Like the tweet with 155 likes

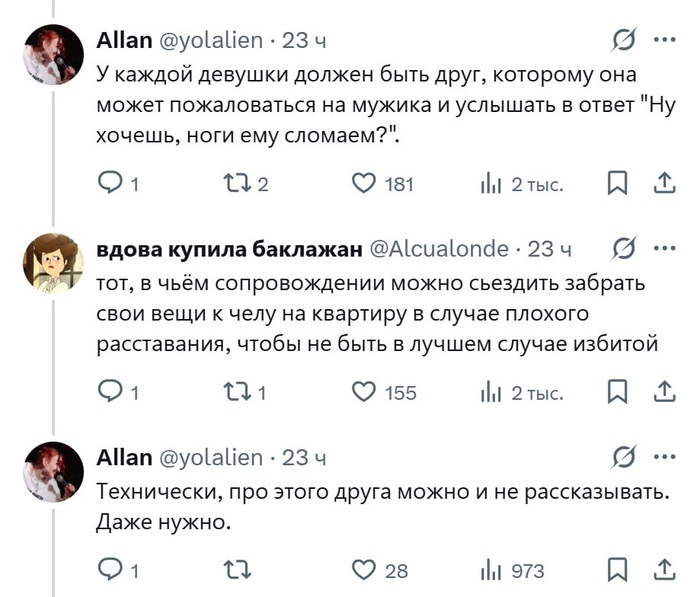pos(365,392)
